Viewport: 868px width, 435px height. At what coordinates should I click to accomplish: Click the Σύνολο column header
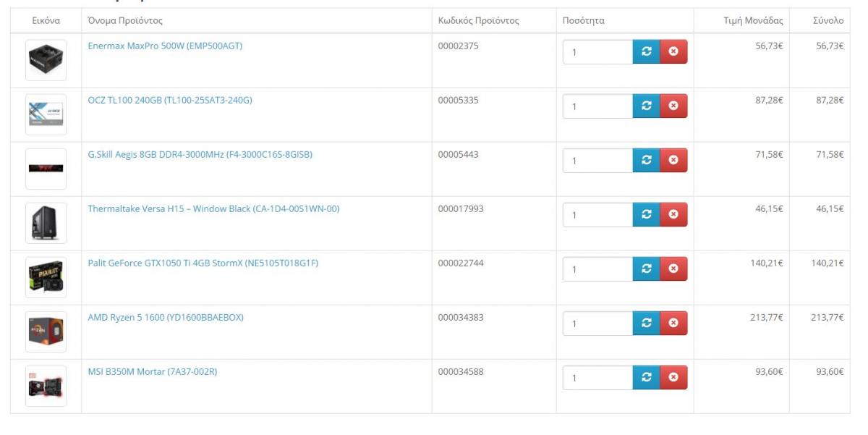coord(828,20)
